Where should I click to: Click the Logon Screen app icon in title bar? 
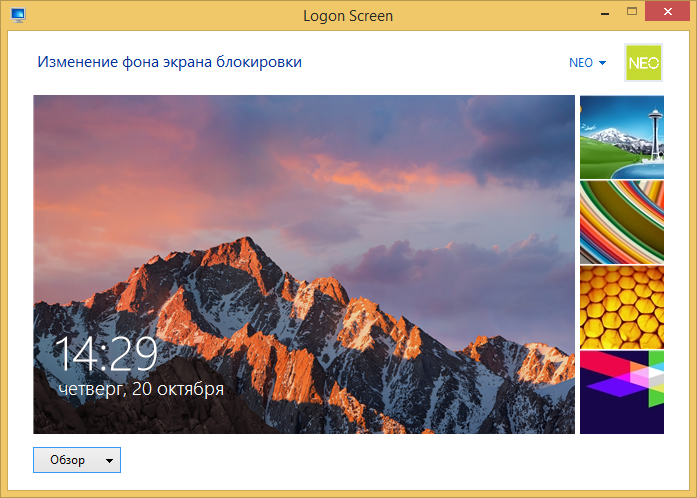(18, 15)
